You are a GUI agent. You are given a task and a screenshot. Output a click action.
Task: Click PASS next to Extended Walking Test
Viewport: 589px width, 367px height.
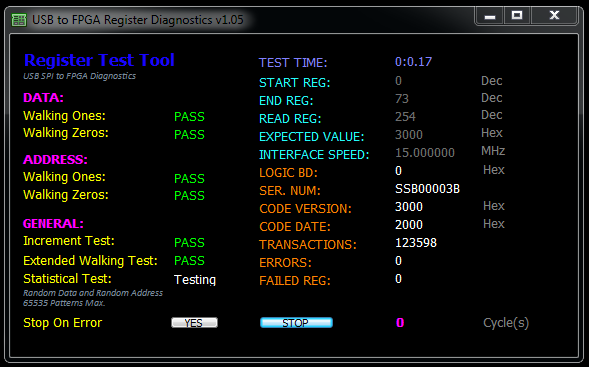click(x=189, y=261)
